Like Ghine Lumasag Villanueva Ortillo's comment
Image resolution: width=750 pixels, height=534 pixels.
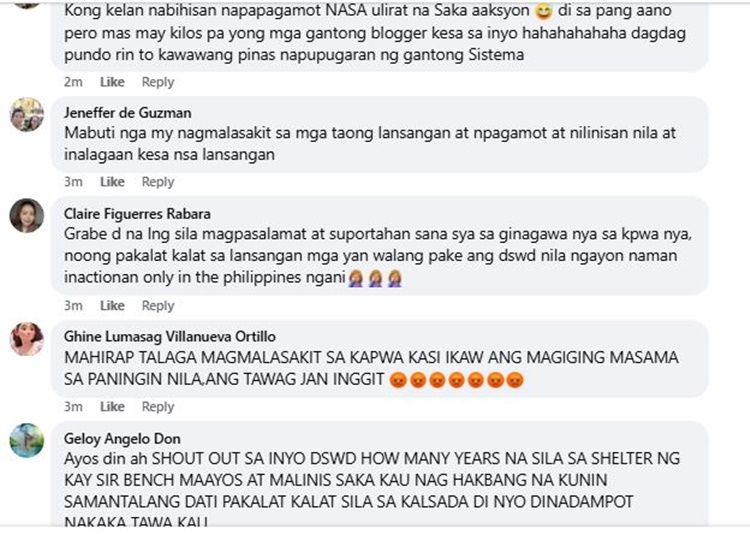coord(112,406)
